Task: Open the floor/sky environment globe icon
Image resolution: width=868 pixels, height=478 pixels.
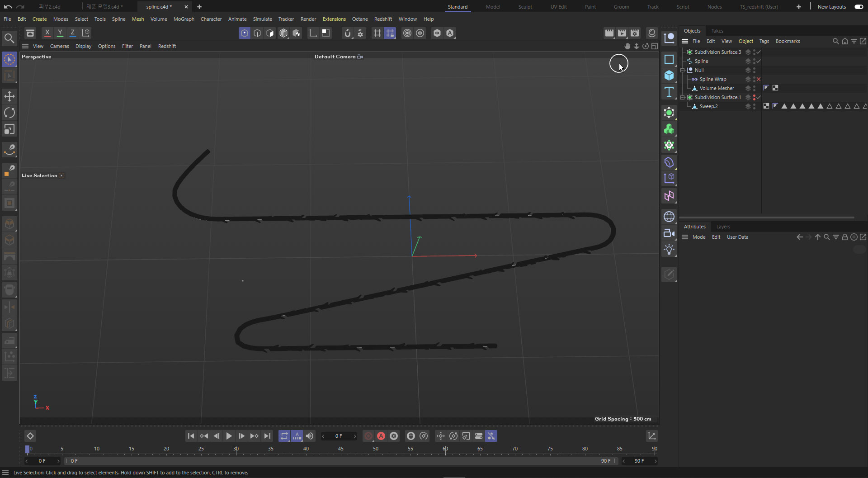Action: (x=669, y=217)
